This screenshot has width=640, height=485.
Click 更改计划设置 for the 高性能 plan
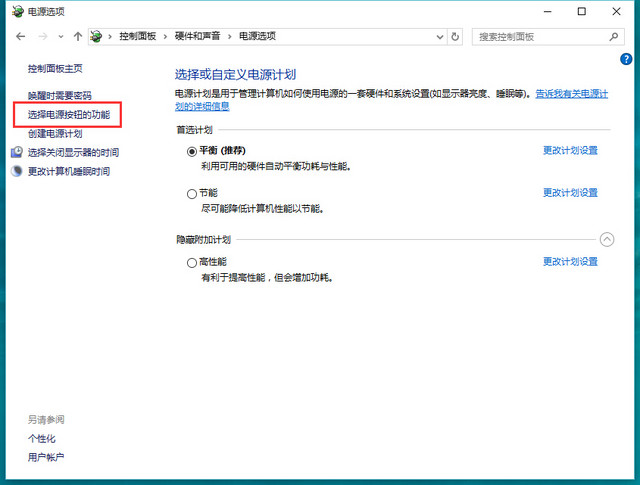click(x=570, y=262)
